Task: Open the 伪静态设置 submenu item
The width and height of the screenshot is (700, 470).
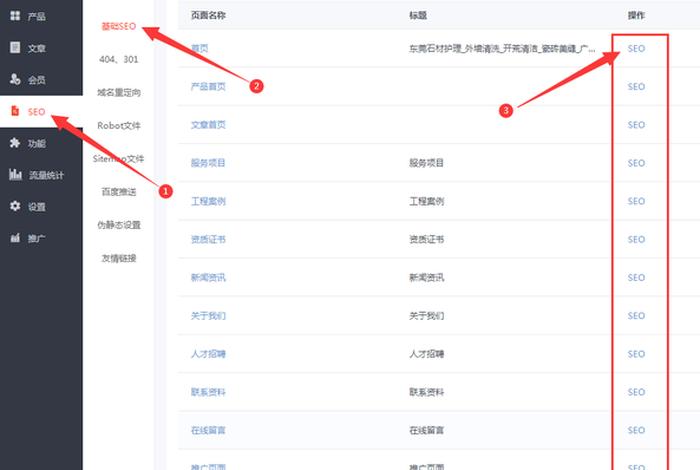Action: 119,225
